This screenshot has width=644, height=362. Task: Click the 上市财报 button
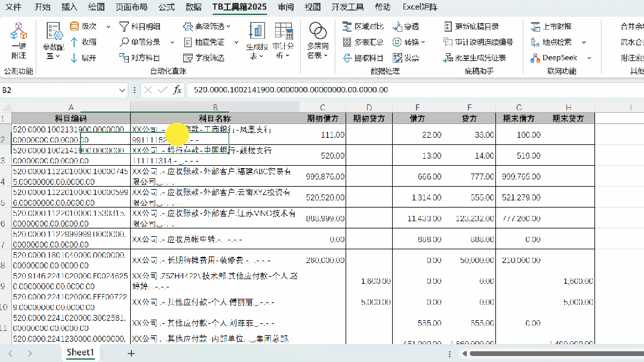coord(551,26)
